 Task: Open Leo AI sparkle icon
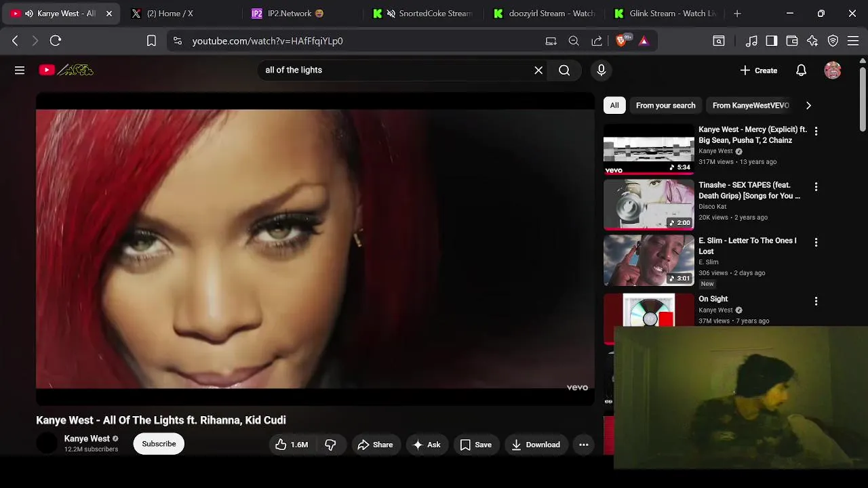[812, 41]
